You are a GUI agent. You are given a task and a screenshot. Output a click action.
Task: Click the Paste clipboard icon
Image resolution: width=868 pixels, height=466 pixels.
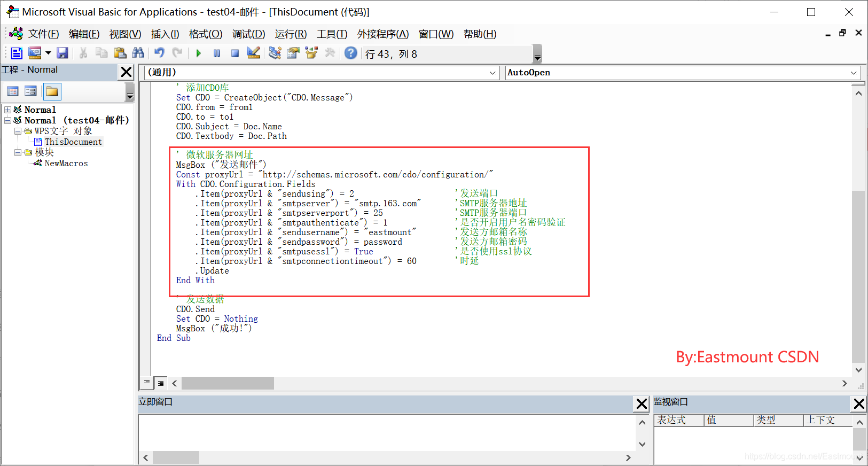click(x=120, y=53)
